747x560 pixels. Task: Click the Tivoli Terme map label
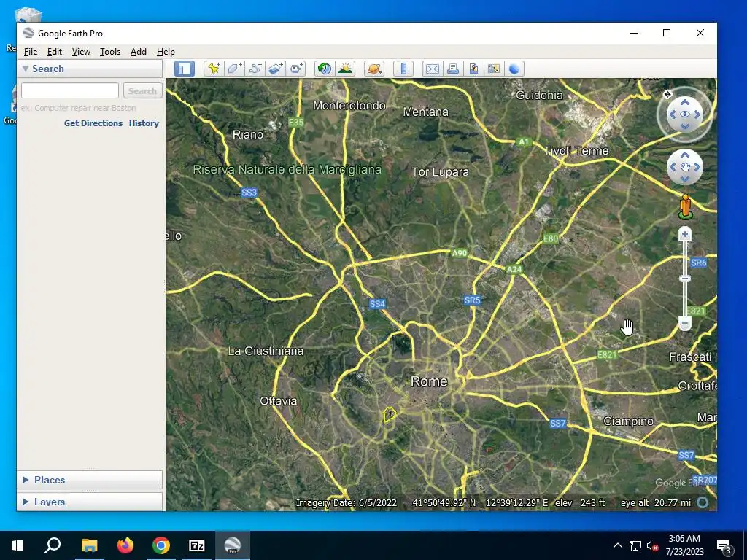576,151
